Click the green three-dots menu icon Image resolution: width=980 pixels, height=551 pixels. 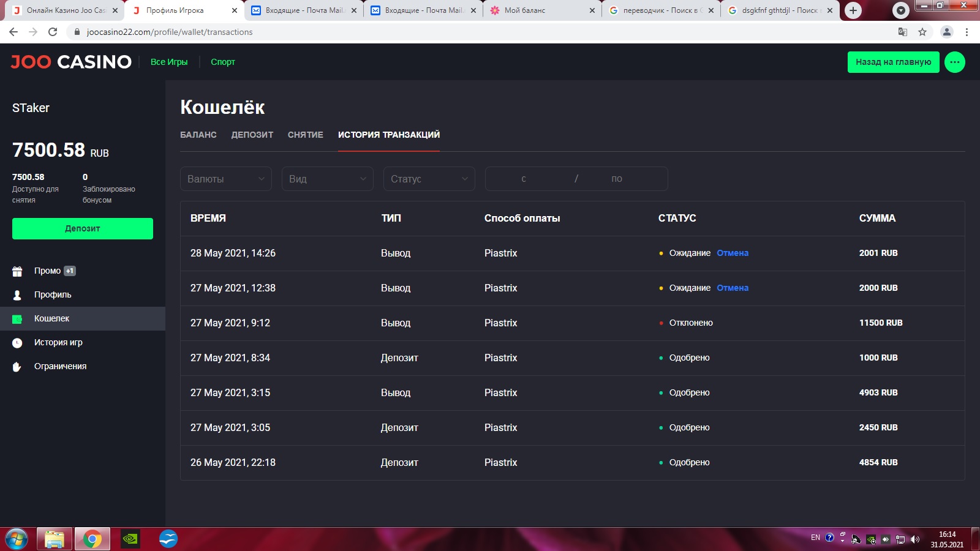[954, 62]
